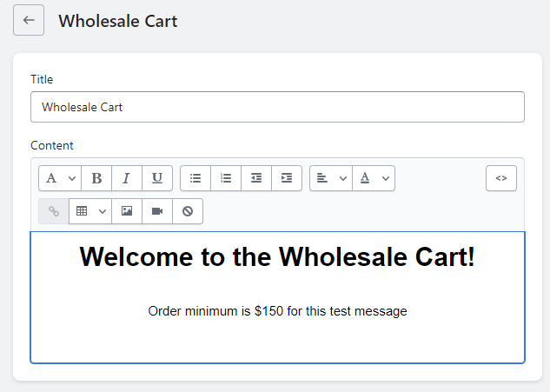
Task: Insert a numbered list
Action: [226, 178]
